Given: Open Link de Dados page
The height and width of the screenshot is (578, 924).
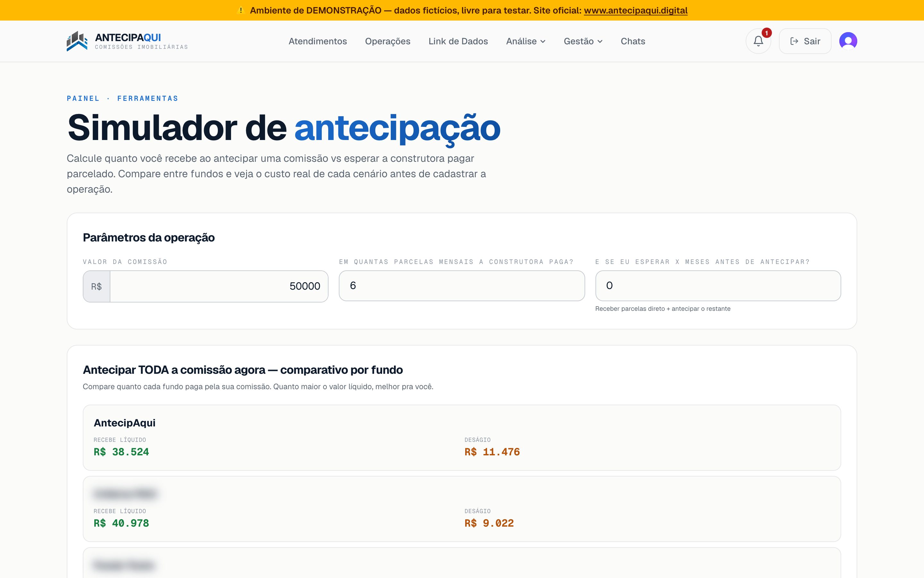Looking at the screenshot, I should click(x=458, y=41).
